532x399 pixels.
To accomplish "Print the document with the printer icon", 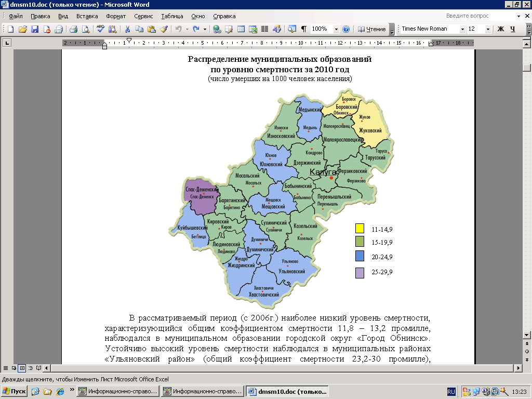I will click(x=73, y=29).
